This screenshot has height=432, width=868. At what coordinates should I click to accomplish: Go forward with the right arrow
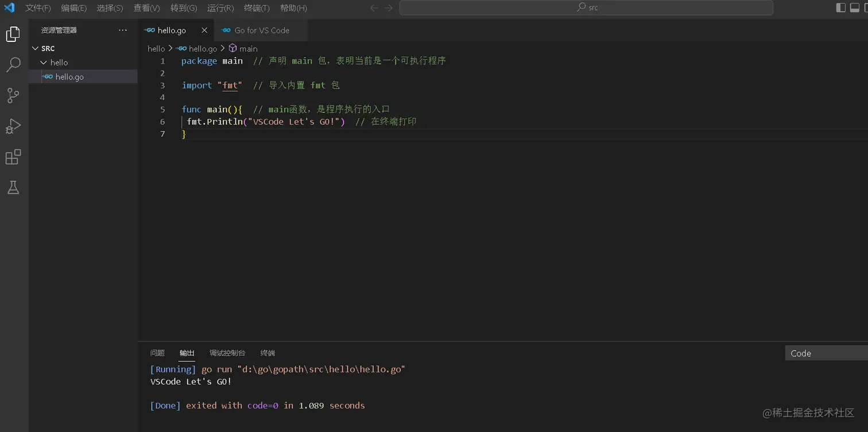(389, 7)
